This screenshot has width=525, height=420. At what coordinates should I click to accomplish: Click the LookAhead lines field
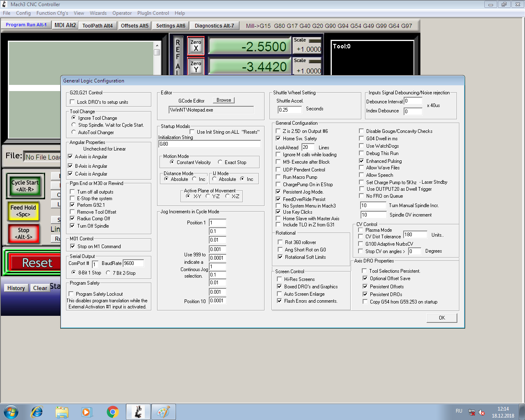308,147
